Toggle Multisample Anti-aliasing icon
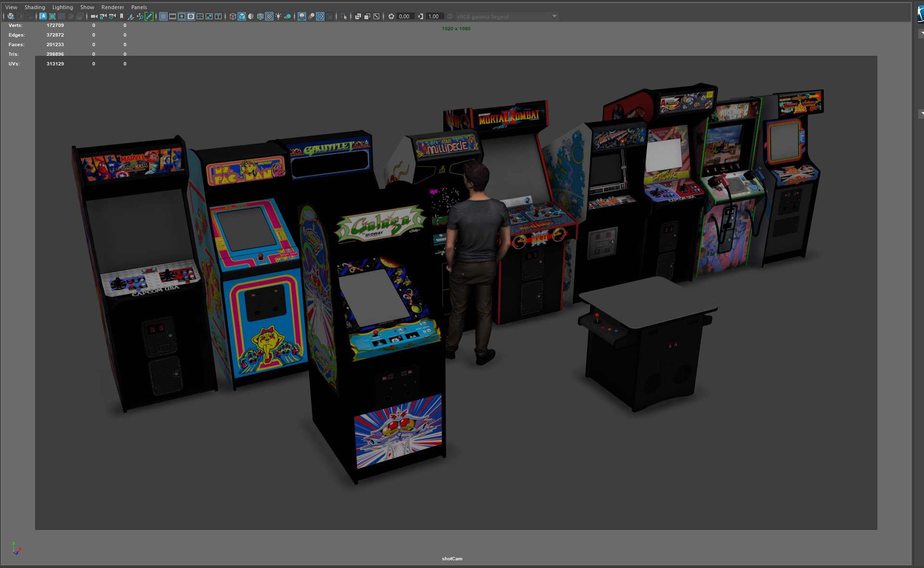 [x=320, y=16]
